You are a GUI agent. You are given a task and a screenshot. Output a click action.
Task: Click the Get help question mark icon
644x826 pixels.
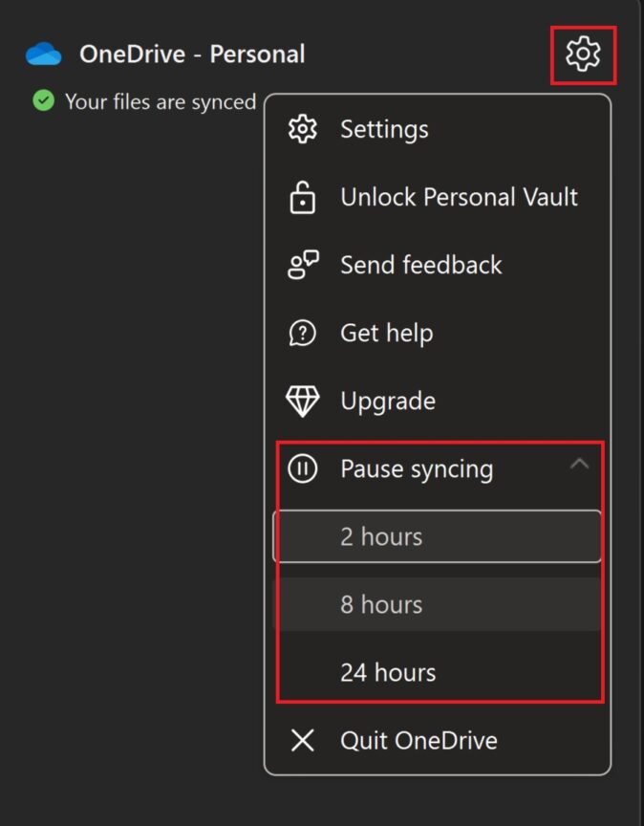pyautogui.click(x=302, y=333)
